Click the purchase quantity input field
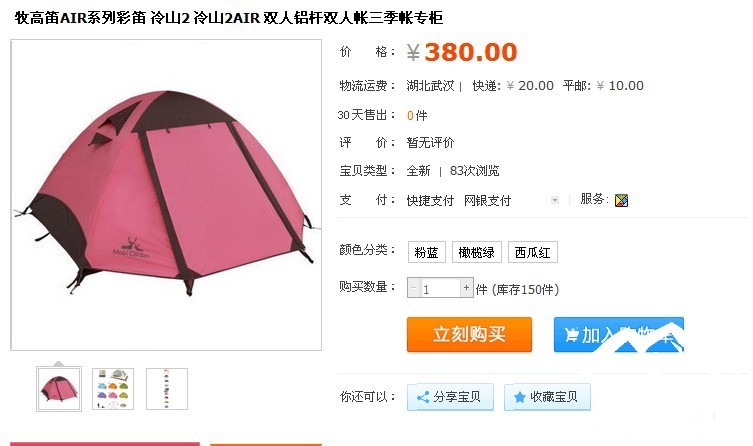Viewport: 753px width, 446px height. tap(440, 288)
